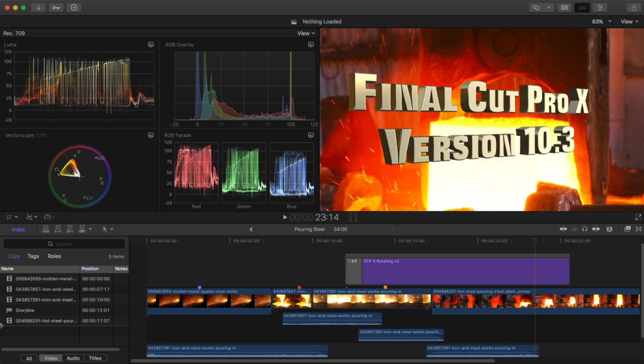Filter the index to Video clips
644x364 pixels.
[50, 358]
